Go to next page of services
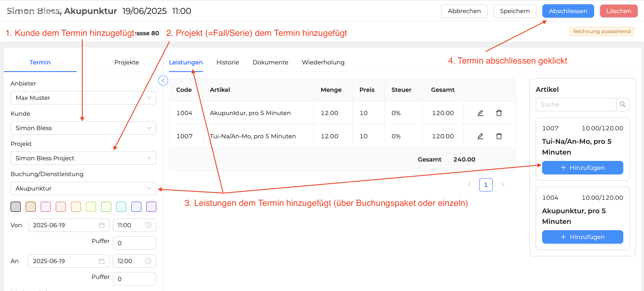Image resolution: width=644 pixels, height=291 pixels. coord(503,185)
